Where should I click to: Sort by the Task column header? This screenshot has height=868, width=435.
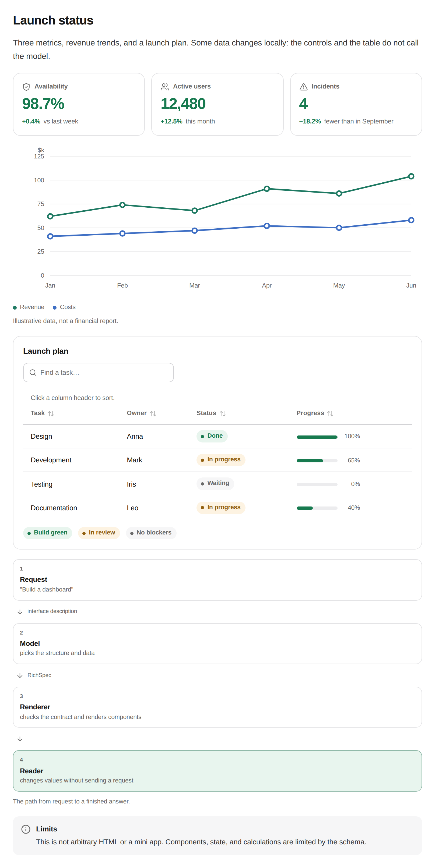[42, 413]
